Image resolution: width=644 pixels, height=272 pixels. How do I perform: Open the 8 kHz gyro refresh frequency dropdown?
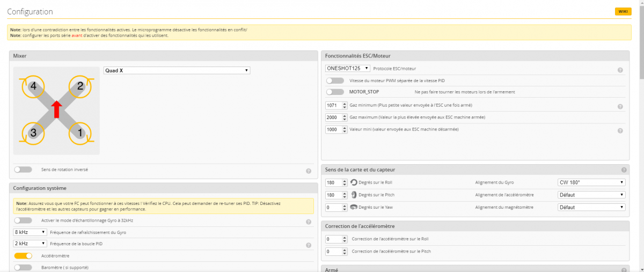tap(30, 232)
